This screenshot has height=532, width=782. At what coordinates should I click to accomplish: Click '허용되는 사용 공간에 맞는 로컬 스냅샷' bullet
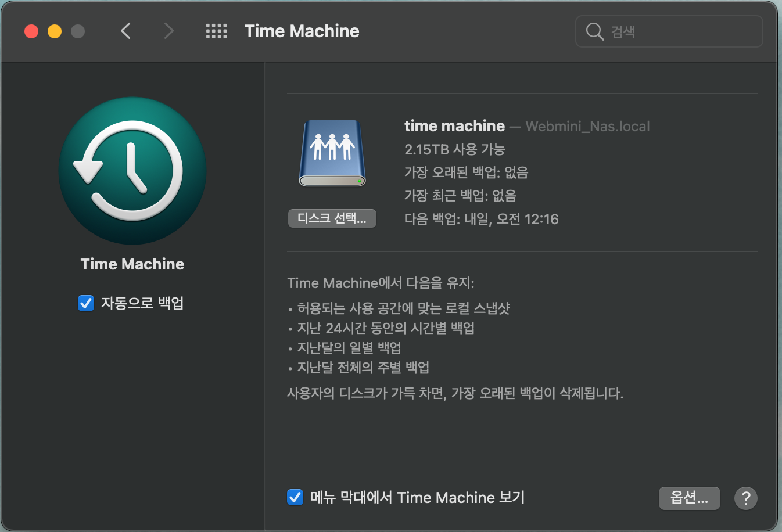403,308
